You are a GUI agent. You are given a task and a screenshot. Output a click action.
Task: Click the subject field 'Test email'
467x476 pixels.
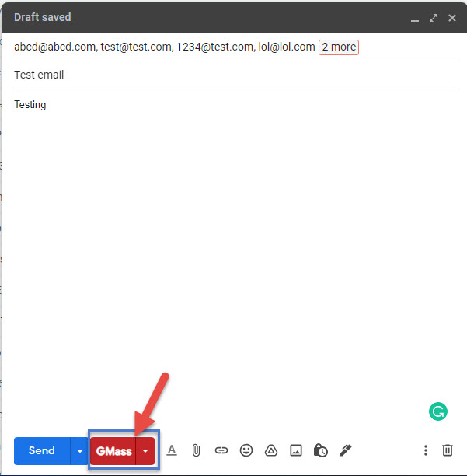pyautogui.click(x=234, y=75)
